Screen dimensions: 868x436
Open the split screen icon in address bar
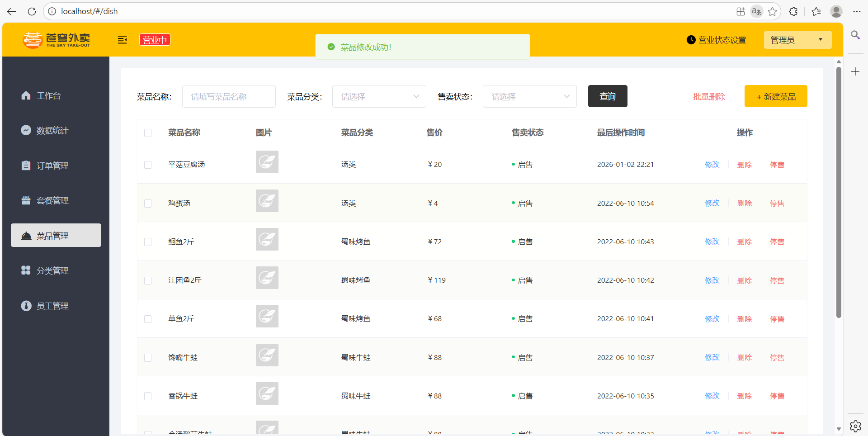click(741, 11)
